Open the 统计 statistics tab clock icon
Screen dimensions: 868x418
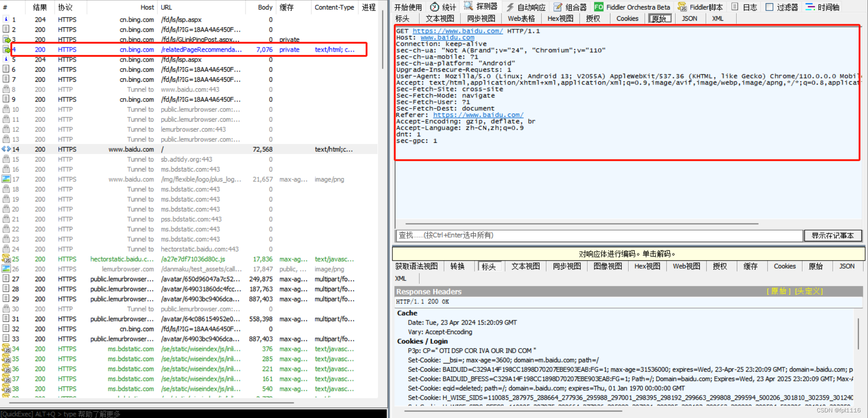(435, 7)
